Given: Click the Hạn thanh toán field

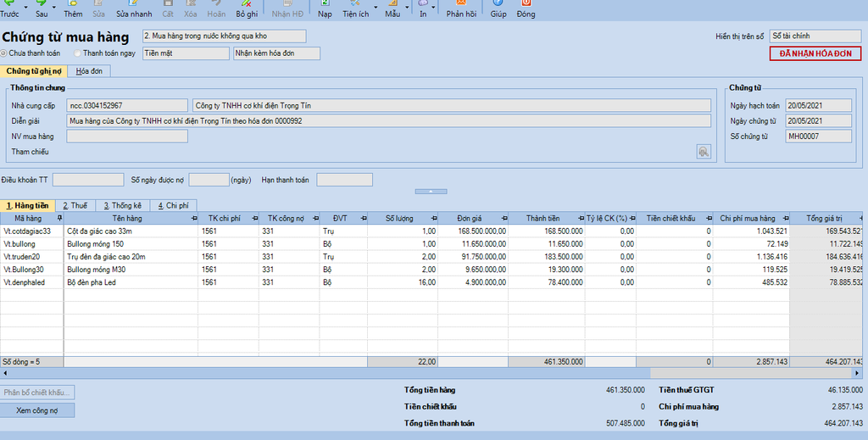Looking at the screenshot, I should coord(344,180).
